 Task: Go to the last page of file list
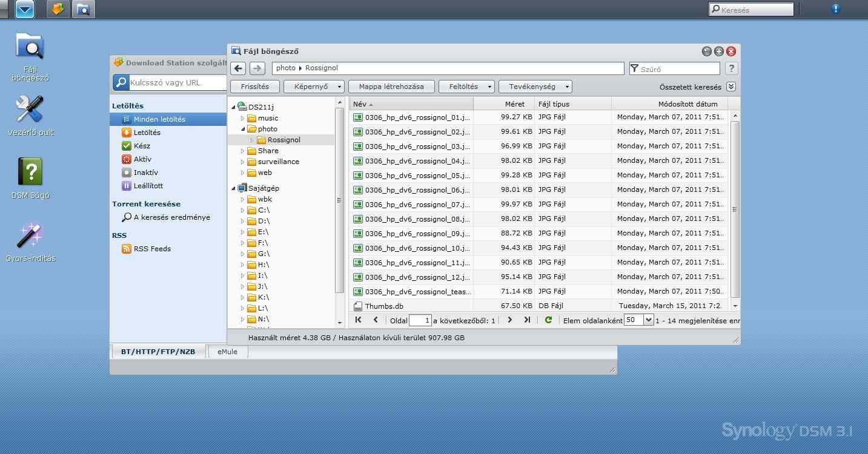pos(527,320)
